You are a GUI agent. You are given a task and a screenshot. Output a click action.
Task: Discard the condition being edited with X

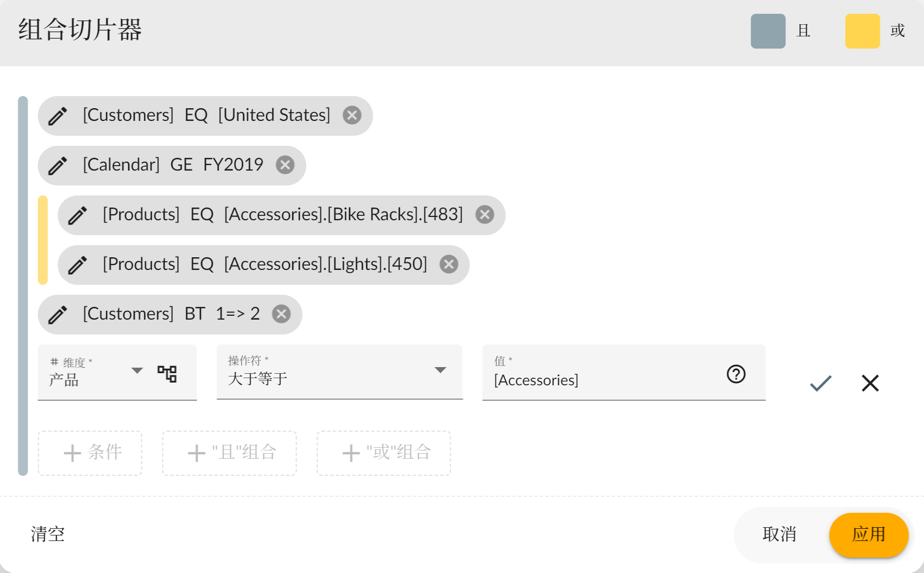[870, 383]
